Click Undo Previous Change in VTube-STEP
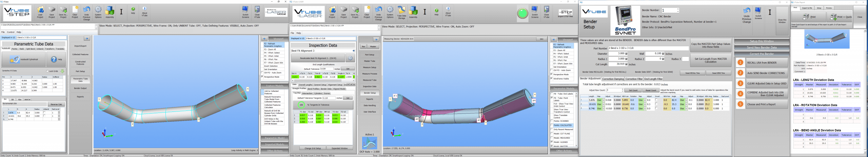 tap(86, 13)
